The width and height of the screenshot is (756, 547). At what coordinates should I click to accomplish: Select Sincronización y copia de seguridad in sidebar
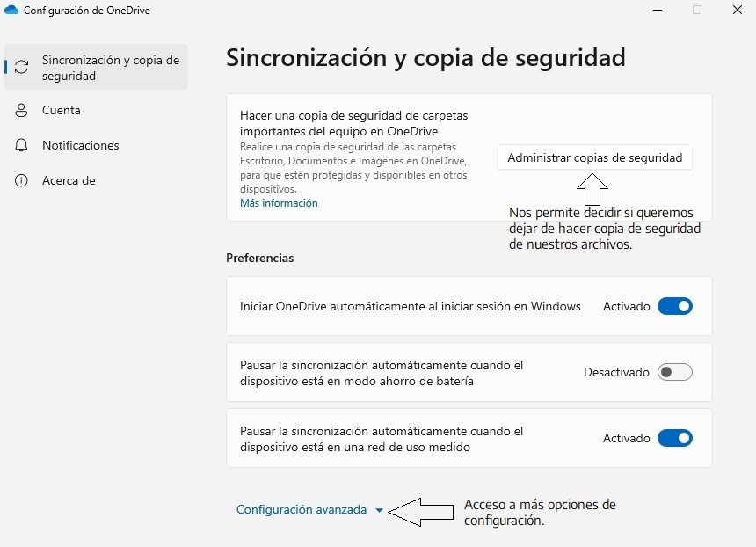[96, 67]
